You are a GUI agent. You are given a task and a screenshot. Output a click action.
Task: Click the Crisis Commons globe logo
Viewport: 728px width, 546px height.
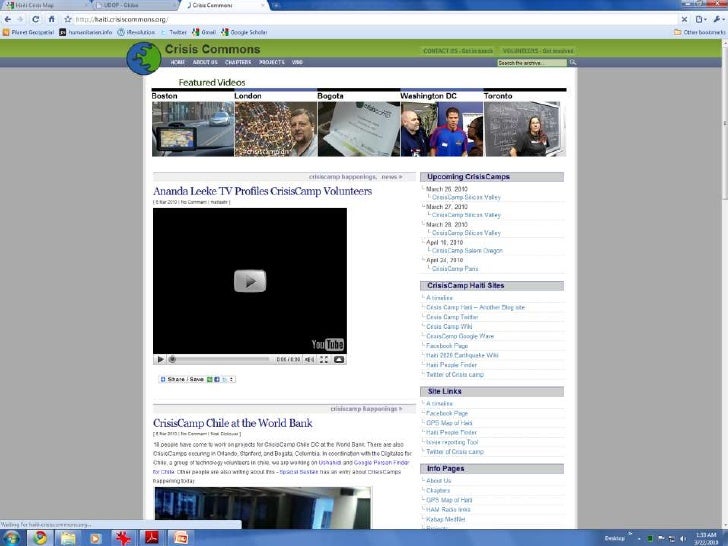pyautogui.click(x=144, y=58)
